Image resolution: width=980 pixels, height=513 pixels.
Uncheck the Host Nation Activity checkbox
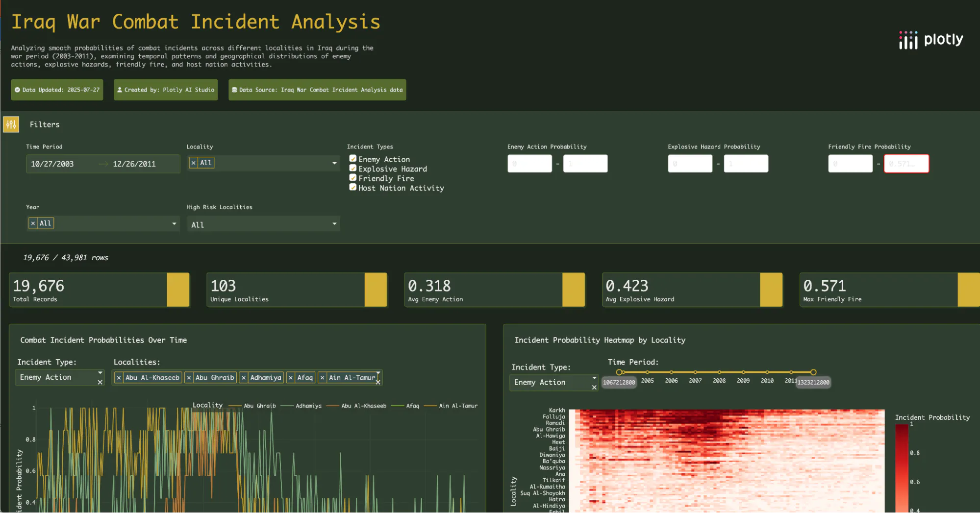click(x=352, y=187)
